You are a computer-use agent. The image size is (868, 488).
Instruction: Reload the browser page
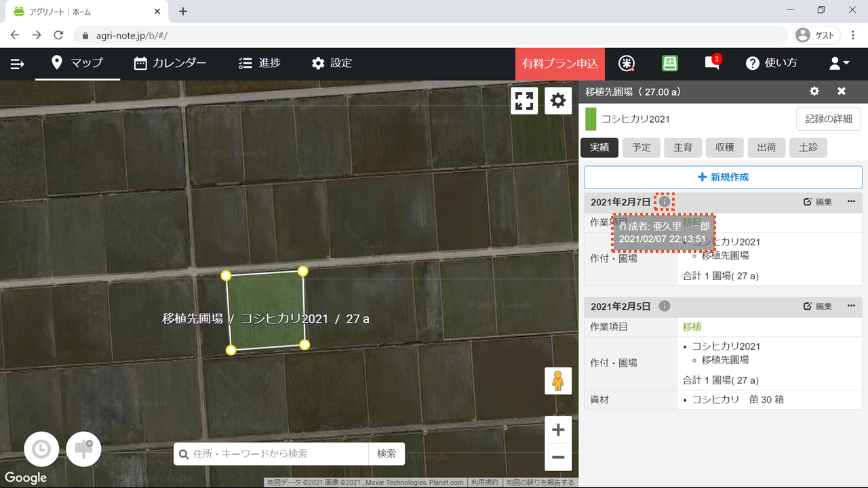point(58,35)
